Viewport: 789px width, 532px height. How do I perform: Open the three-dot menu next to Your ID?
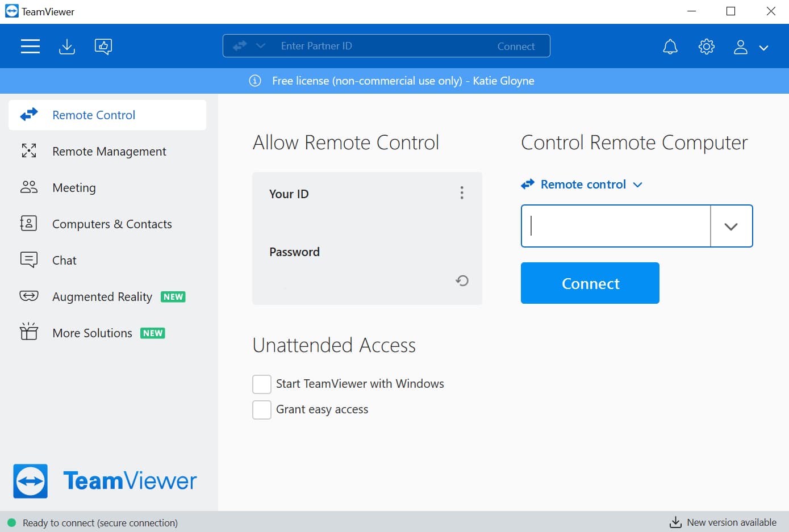tap(462, 193)
